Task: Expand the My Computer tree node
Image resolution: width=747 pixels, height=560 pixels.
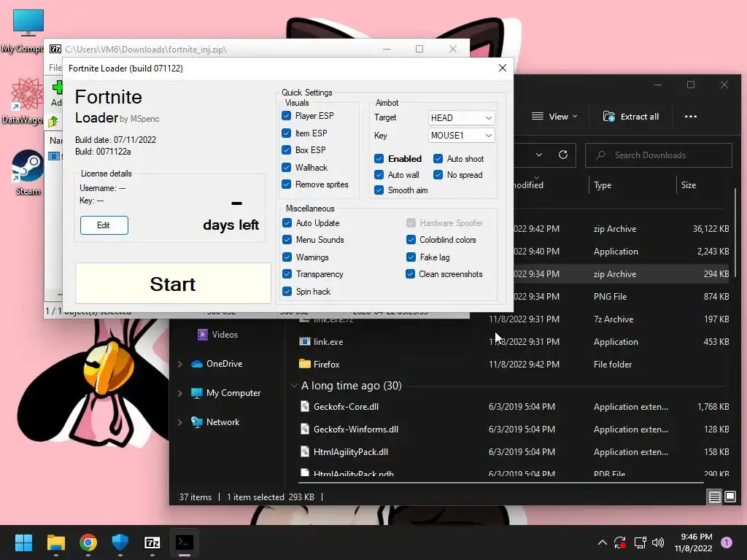Action: coord(180,393)
